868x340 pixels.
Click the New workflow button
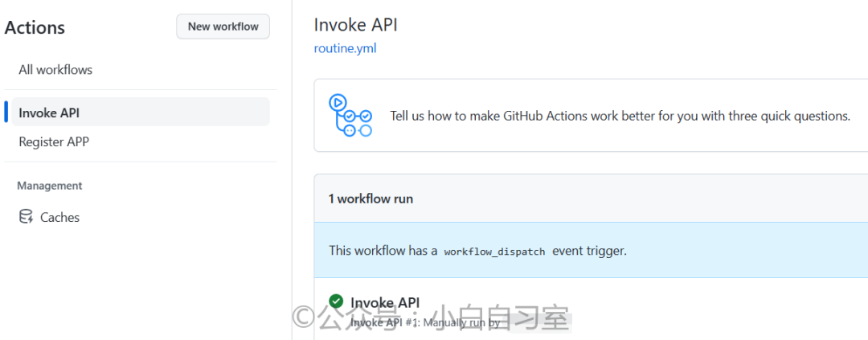pos(223,27)
